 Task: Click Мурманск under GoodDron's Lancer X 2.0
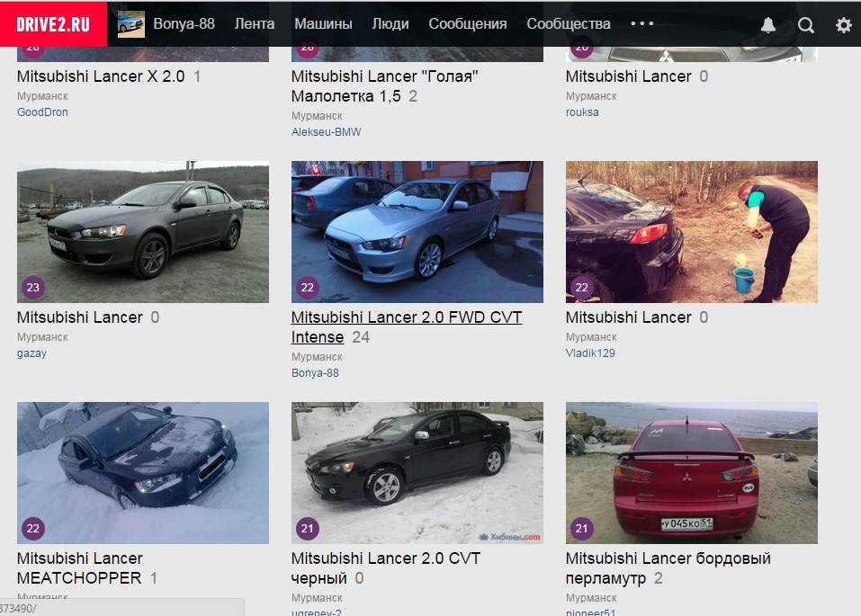(x=42, y=96)
